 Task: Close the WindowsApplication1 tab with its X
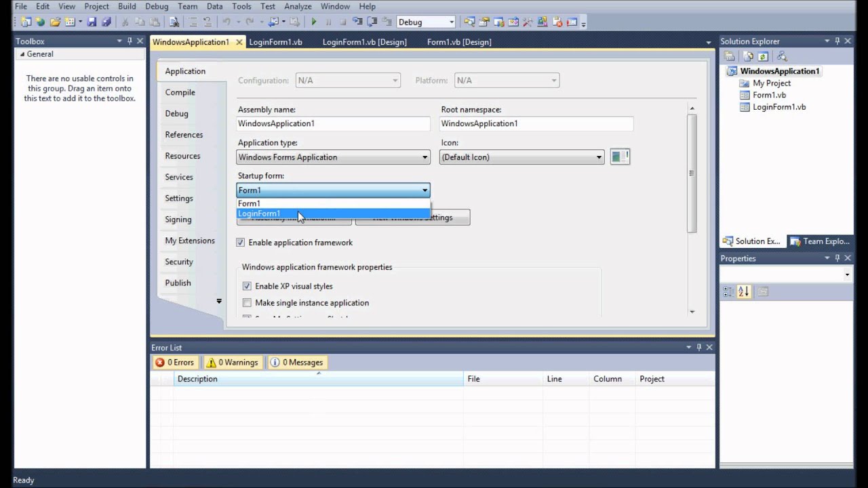[239, 42]
